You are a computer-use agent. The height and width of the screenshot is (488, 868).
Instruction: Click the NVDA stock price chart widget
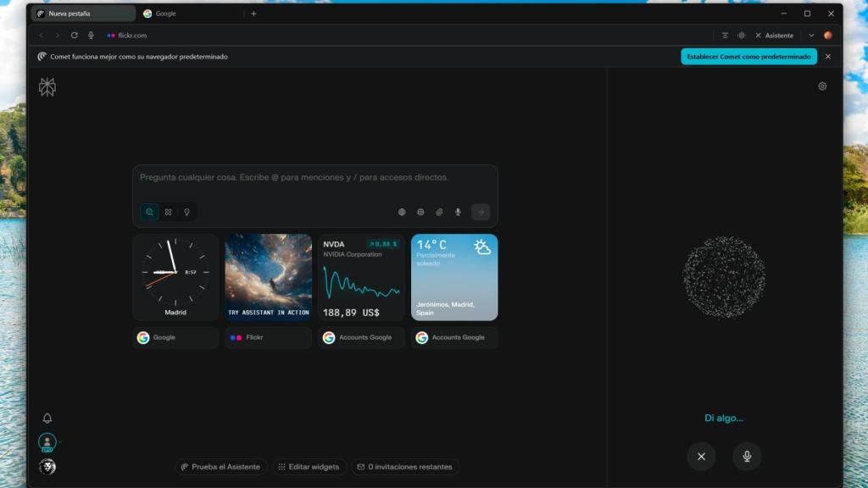coord(360,277)
